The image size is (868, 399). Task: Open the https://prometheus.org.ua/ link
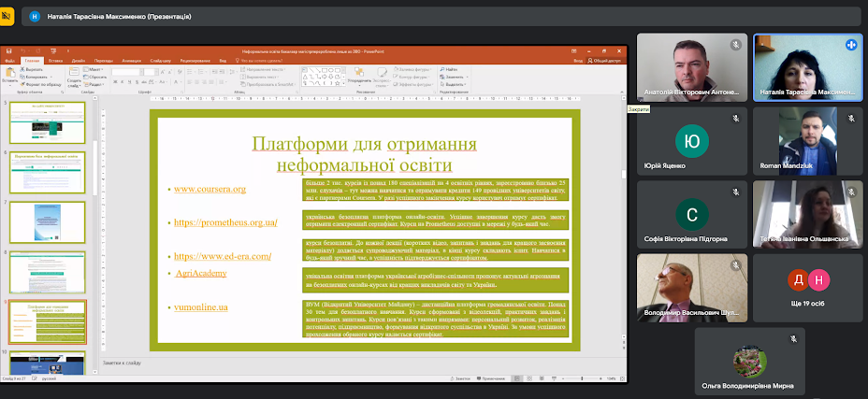[225, 222]
